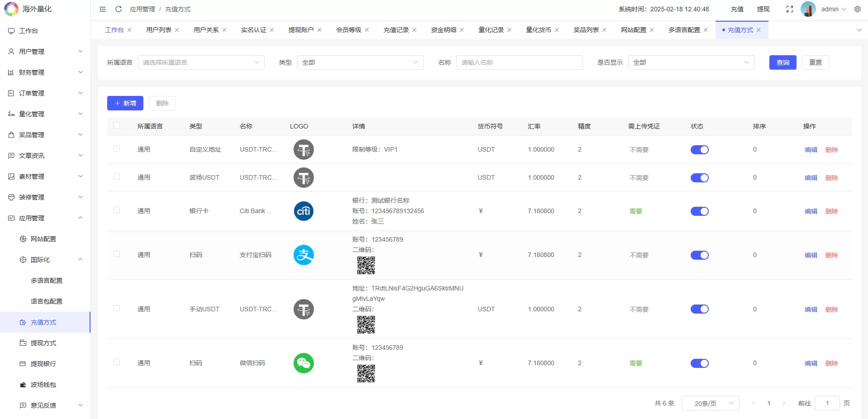
Task: Switch to the 量化货币 tab
Action: (x=538, y=29)
